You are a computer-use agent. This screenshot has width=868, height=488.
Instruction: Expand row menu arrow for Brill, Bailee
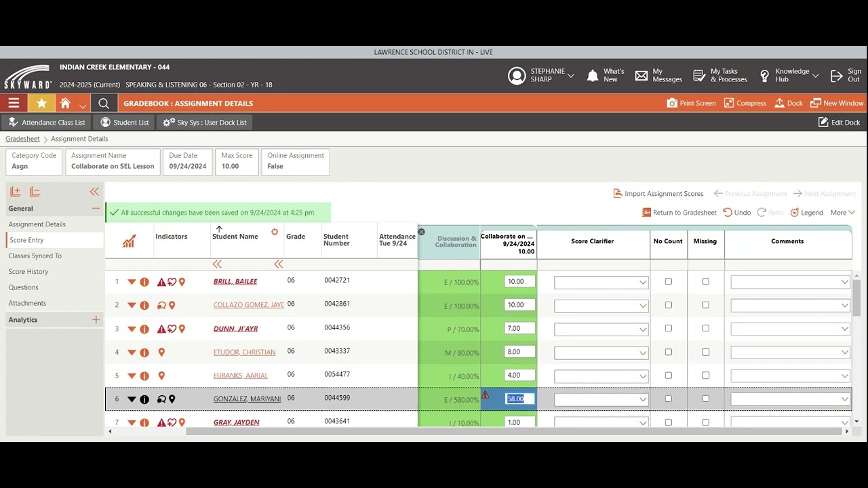[x=132, y=282]
